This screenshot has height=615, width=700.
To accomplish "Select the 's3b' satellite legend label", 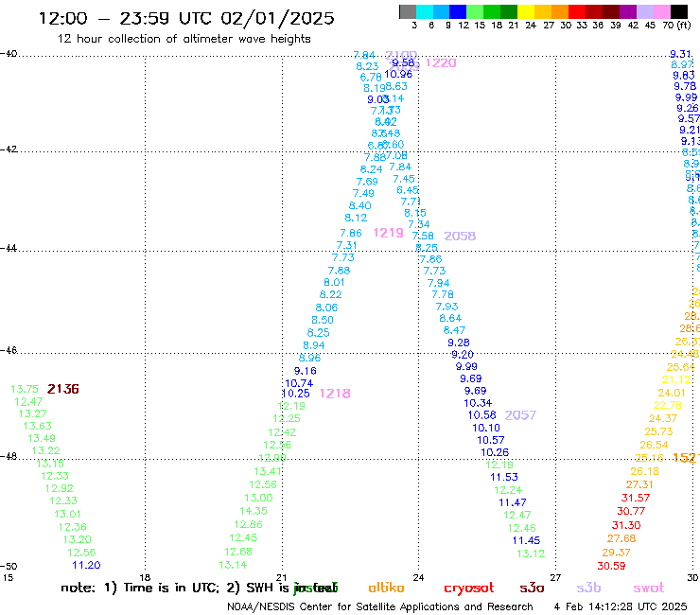I will coord(588,588).
